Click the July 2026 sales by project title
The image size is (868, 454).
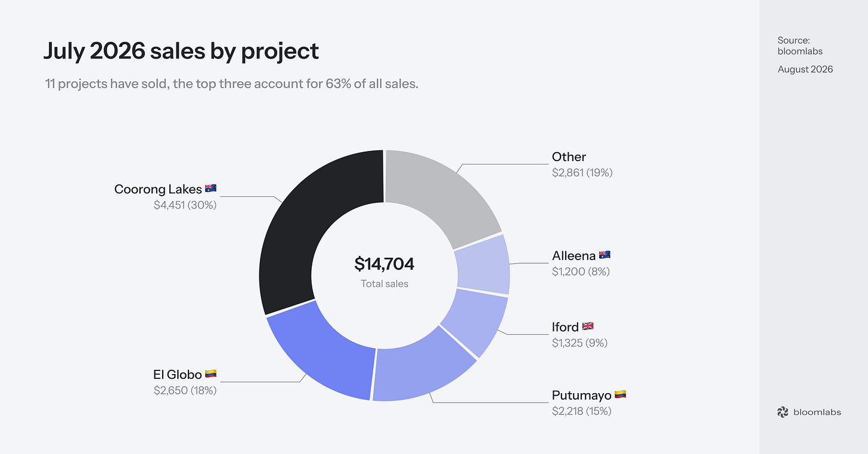coord(181,51)
